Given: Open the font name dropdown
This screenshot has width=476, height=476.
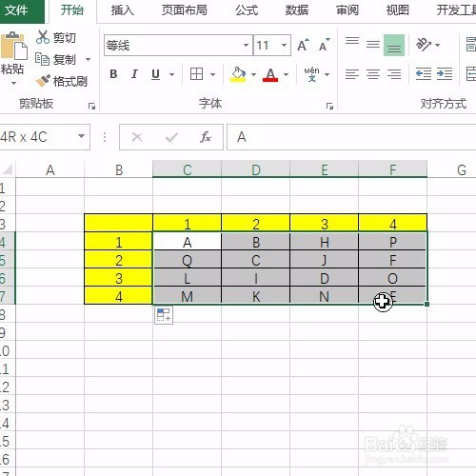Looking at the screenshot, I should [x=246, y=45].
